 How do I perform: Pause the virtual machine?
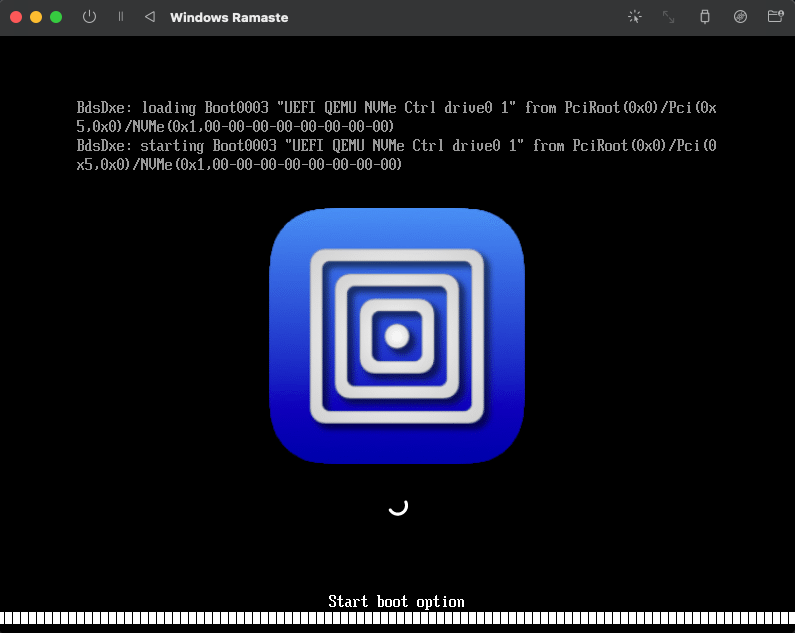point(121,17)
